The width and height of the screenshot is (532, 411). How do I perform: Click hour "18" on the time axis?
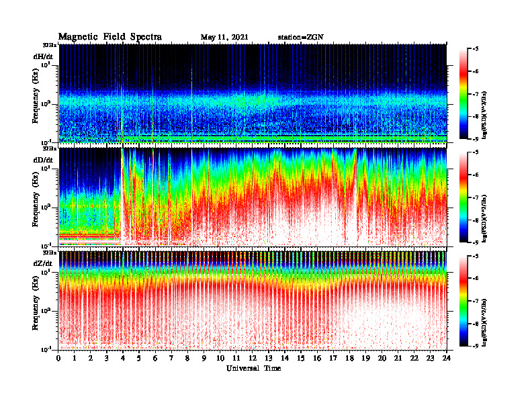[349, 359]
